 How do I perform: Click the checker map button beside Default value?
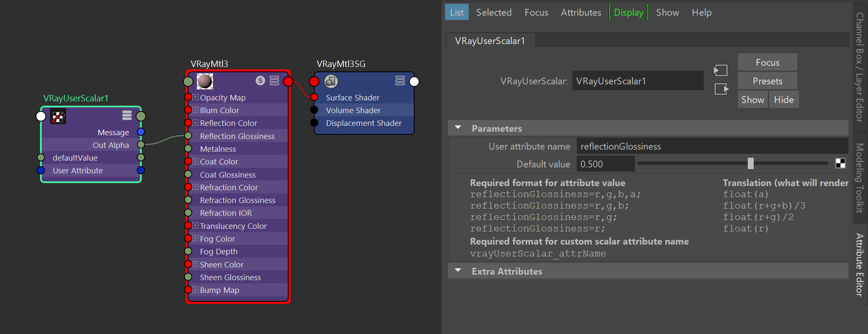[x=840, y=163]
